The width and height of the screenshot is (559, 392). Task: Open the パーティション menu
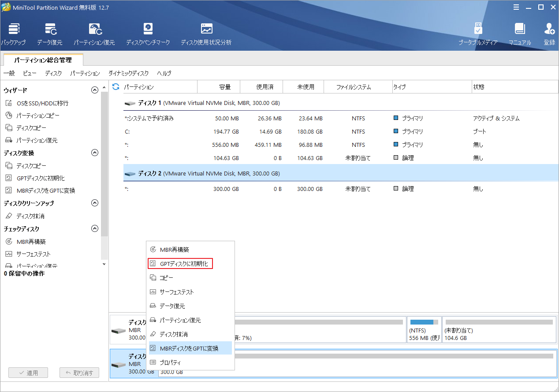85,73
